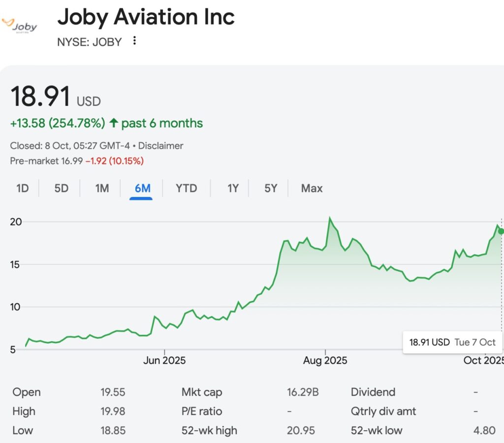
Task: Click the Joby company logo
Action: tap(20, 26)
